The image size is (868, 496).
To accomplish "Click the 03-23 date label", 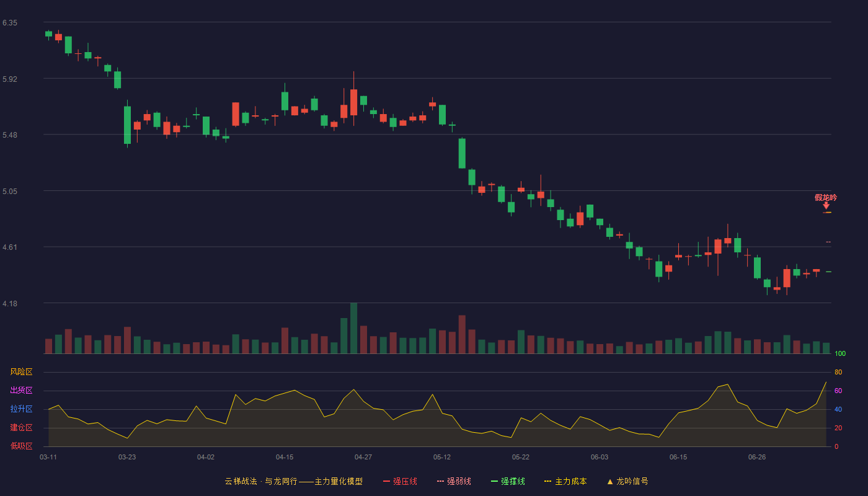I will 127,457.
